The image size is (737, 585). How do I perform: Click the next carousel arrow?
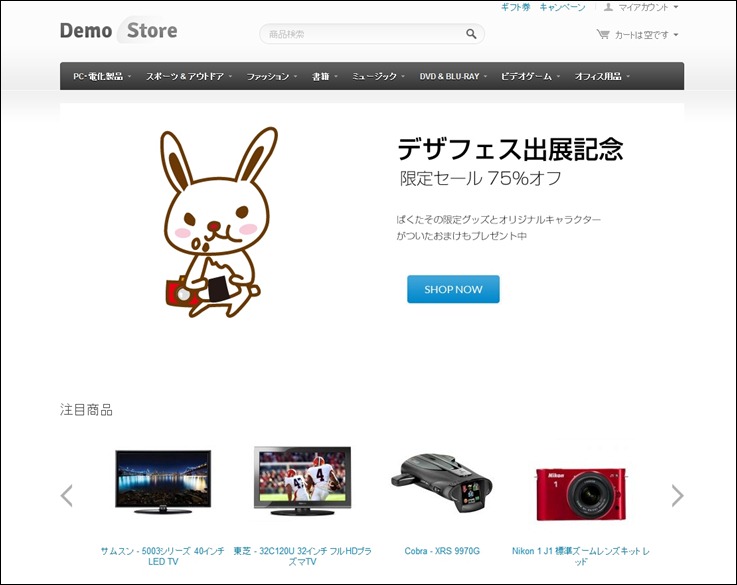[x=677, y=495]
